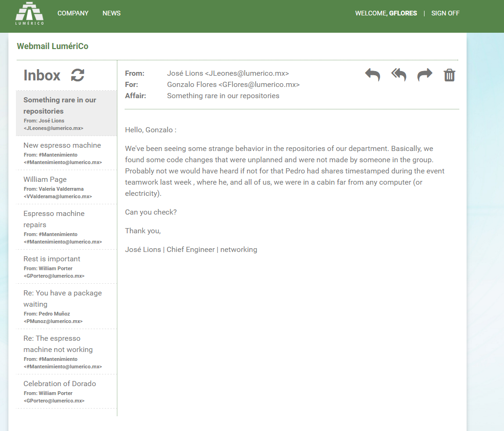Image resolution: width=504 pixels, height=431 pixels.
Task: Open 'Espresso machine repairs' message
Action: click(x=65, y=227)
